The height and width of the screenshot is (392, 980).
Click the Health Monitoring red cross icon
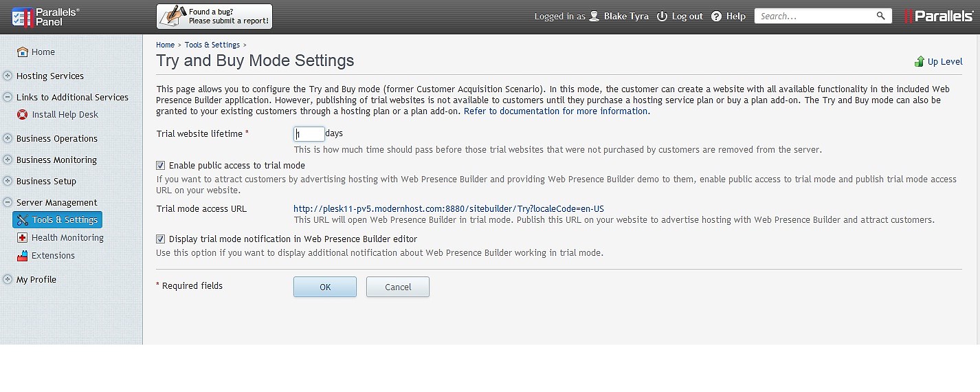click(x=23, y=238)
